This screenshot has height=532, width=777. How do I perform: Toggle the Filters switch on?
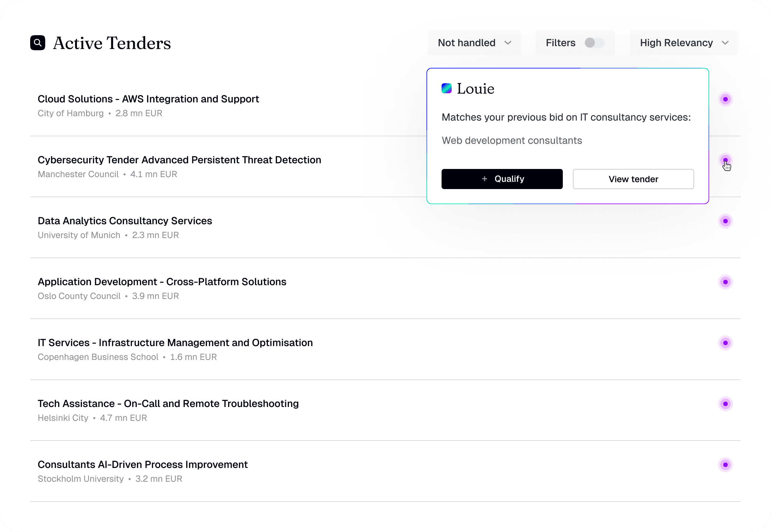pos(594,43)
